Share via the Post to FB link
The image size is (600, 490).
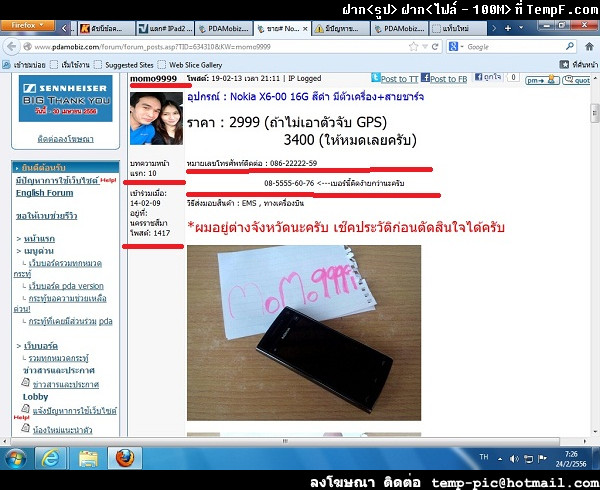click(448, 79)
